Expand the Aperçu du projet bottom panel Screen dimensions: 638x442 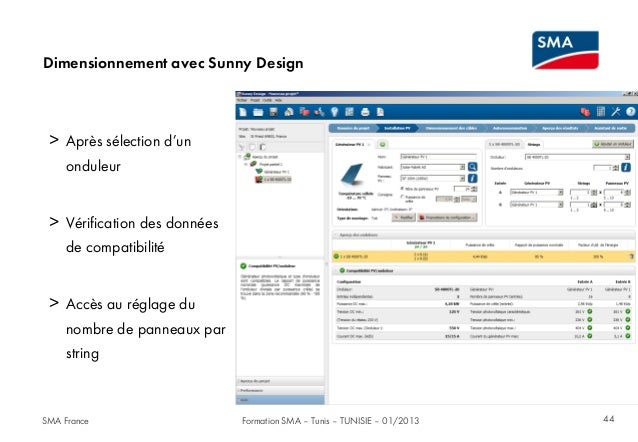tap(280, 381)
